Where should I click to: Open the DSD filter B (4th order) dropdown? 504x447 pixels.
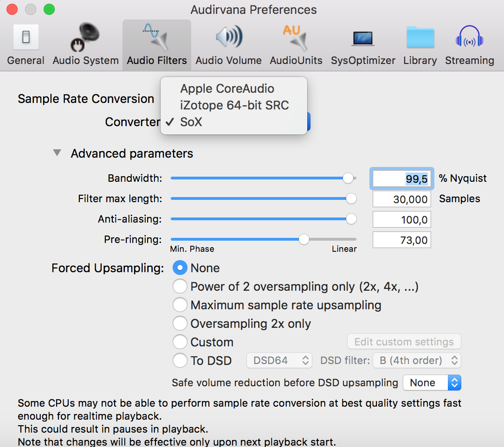[x=417, y=360]
